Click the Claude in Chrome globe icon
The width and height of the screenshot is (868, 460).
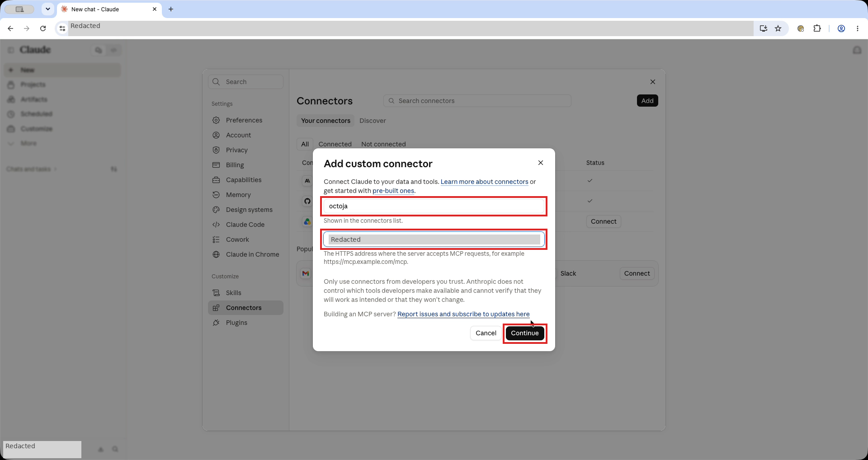(216, 254)
